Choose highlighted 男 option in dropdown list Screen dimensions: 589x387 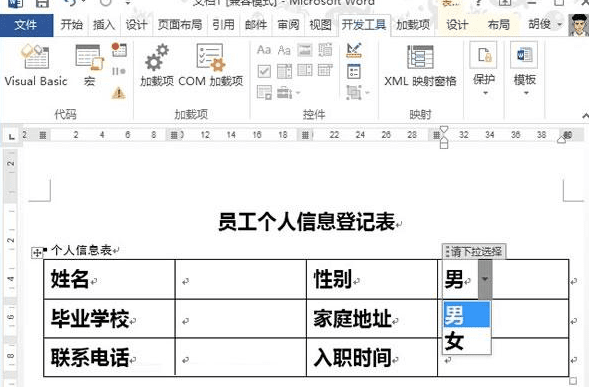click(467, 314)
